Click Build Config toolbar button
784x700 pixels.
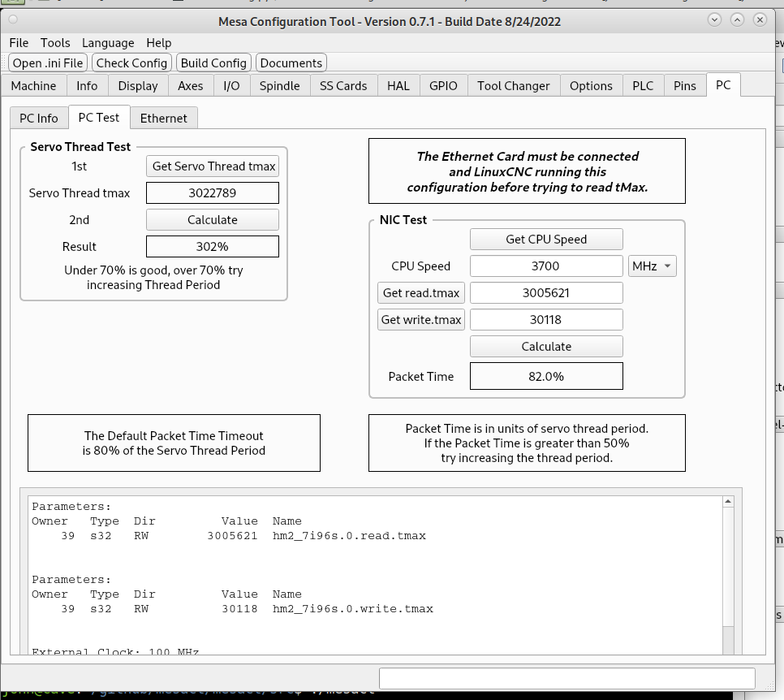point(213,63)
